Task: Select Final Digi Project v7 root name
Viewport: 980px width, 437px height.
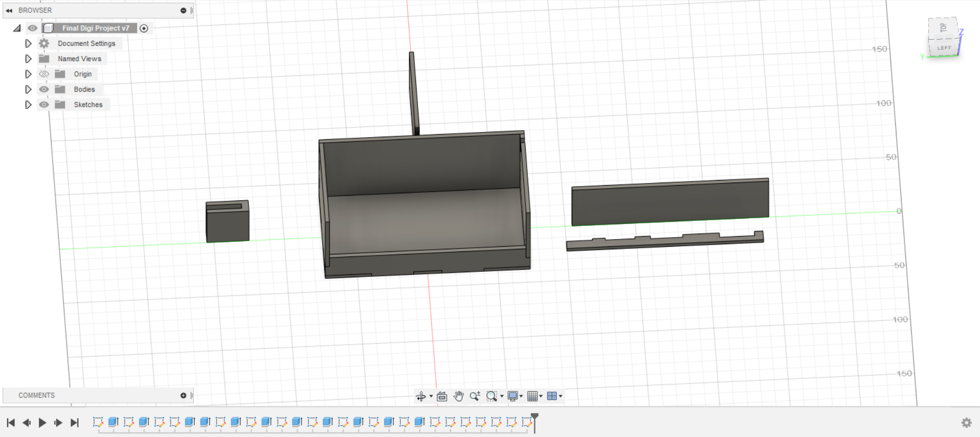Action: coord(96,28)
